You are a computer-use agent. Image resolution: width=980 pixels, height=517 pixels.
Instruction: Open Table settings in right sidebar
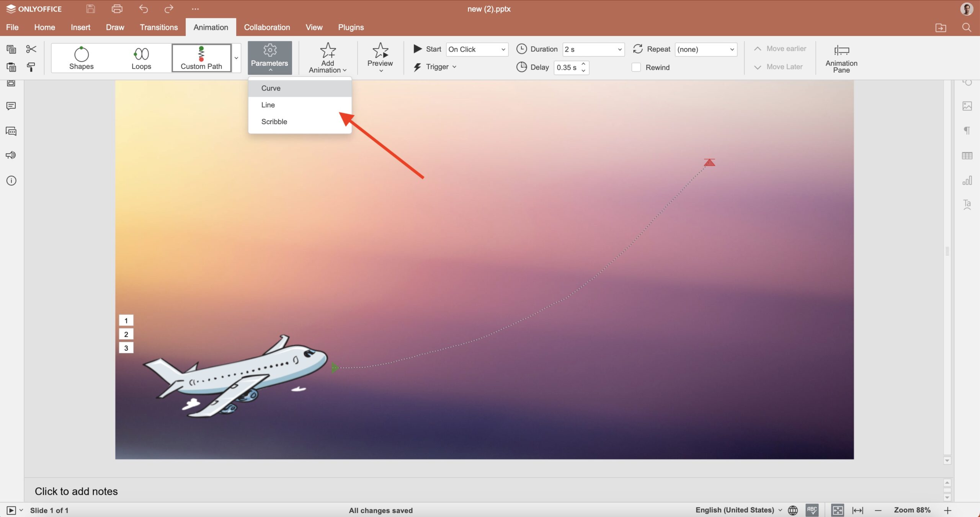[x=967, y=156]
